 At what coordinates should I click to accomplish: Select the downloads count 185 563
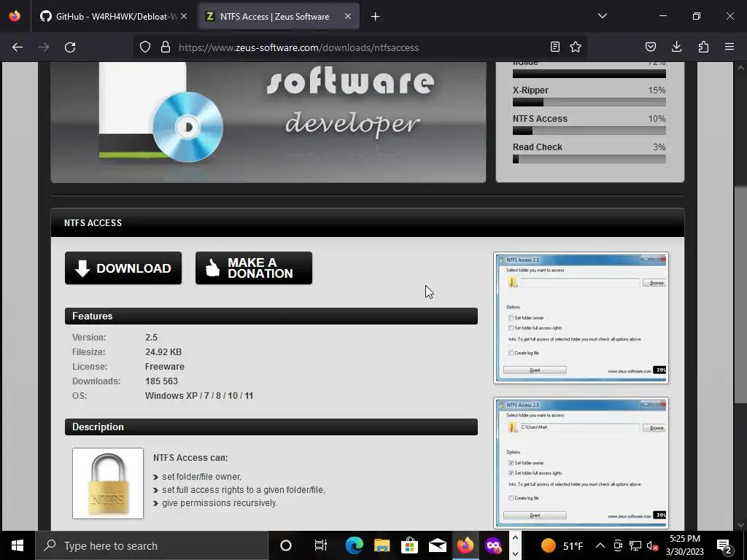click(161, 381)
